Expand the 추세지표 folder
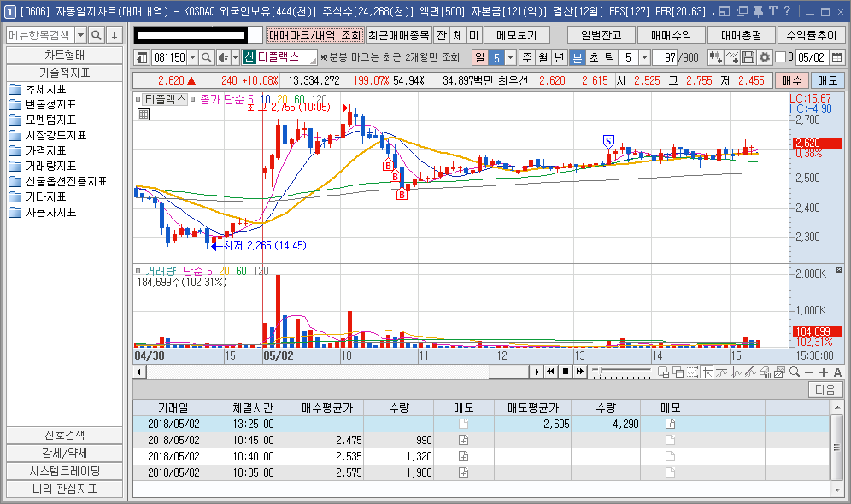The image size is (851, 504). tap(38, 89)
